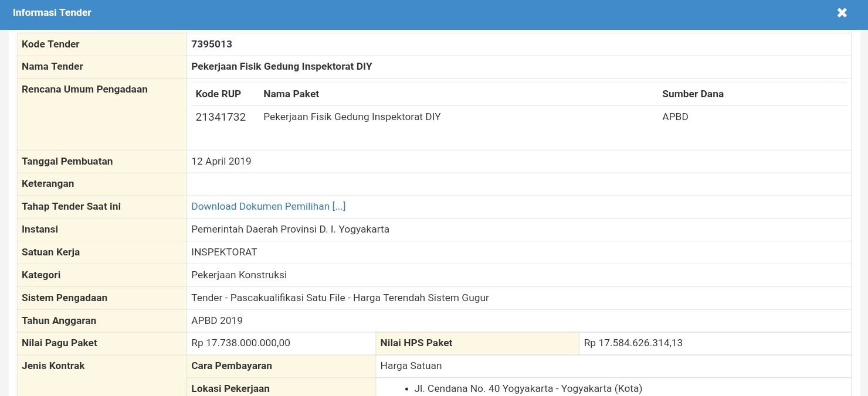Click the INSPEKTORAT work unit value

click(x=224, y=252)
